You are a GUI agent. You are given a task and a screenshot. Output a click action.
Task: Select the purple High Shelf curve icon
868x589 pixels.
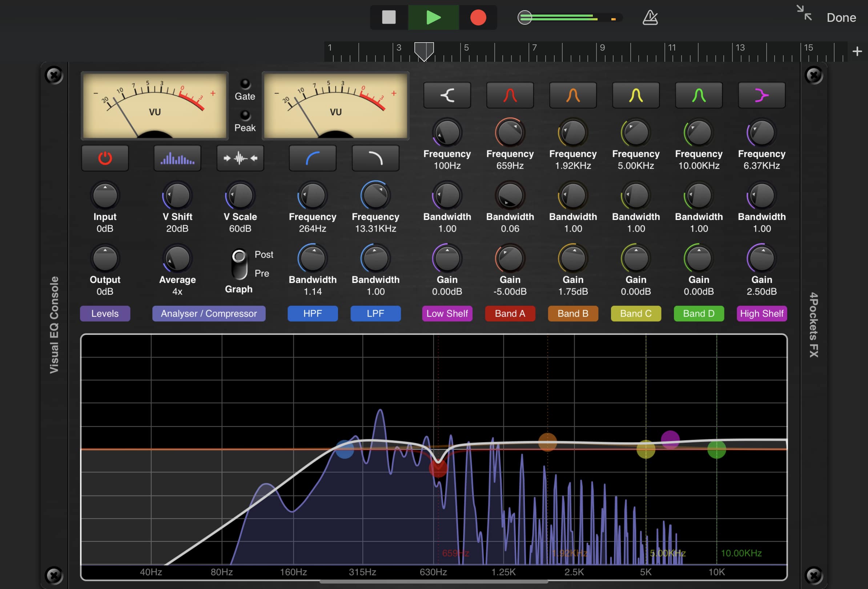(761, 95)
